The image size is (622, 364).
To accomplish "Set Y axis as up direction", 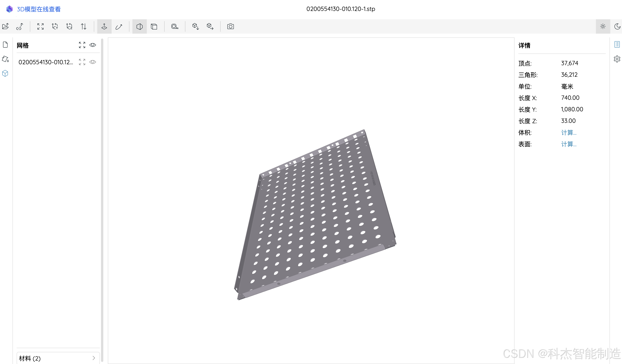I will click(x=55, y=26).
